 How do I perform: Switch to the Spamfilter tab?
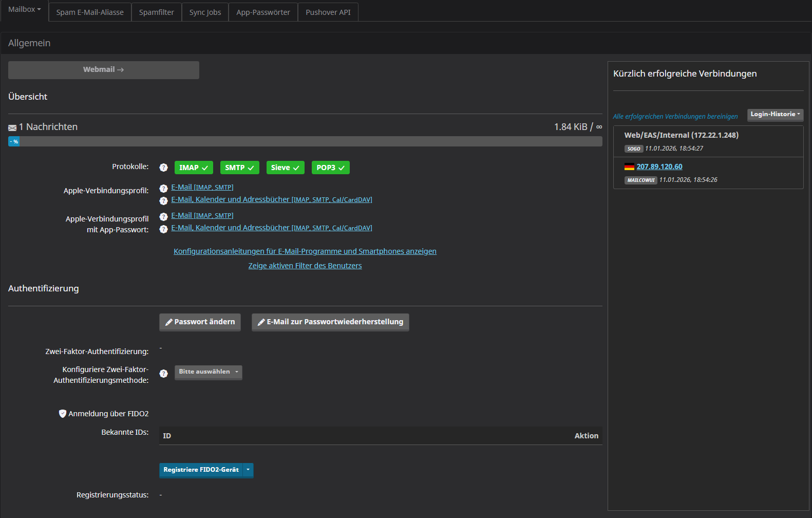156,12
